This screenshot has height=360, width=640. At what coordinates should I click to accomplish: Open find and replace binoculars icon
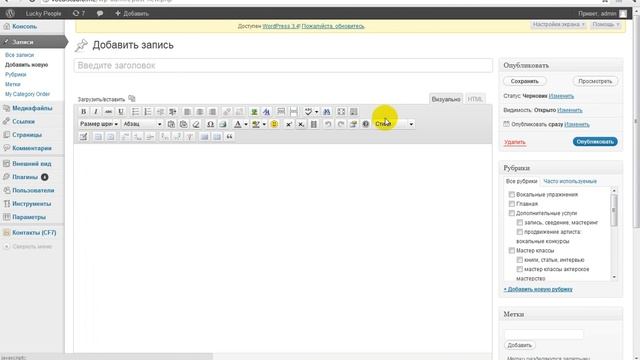327,111
